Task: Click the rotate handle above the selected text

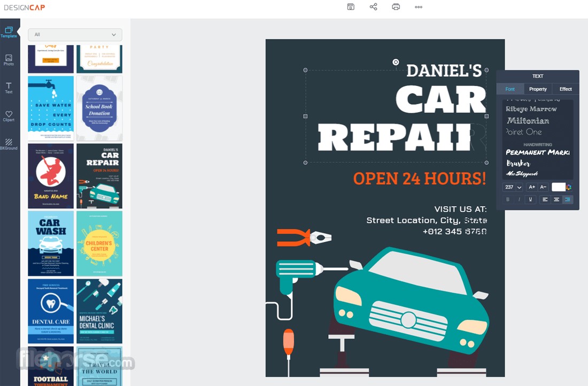Action: point(396,62)
